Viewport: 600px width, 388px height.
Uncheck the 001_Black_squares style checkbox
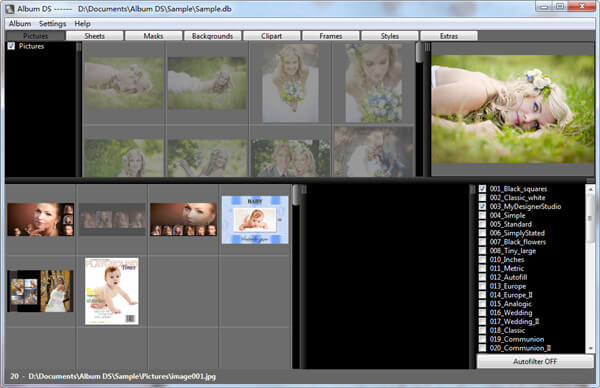(483, 189)
